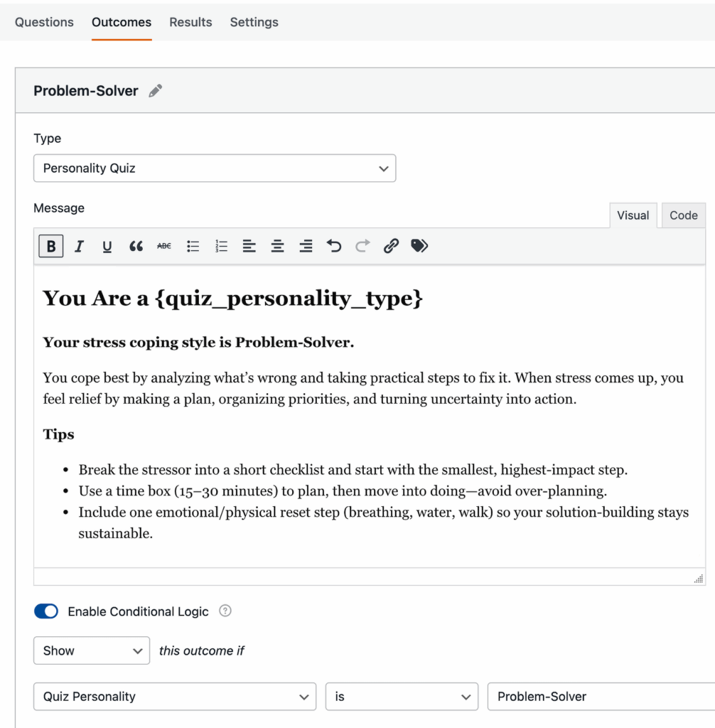
Task: Switch to the Code editor tab
Action: click(x=683, y=215)
